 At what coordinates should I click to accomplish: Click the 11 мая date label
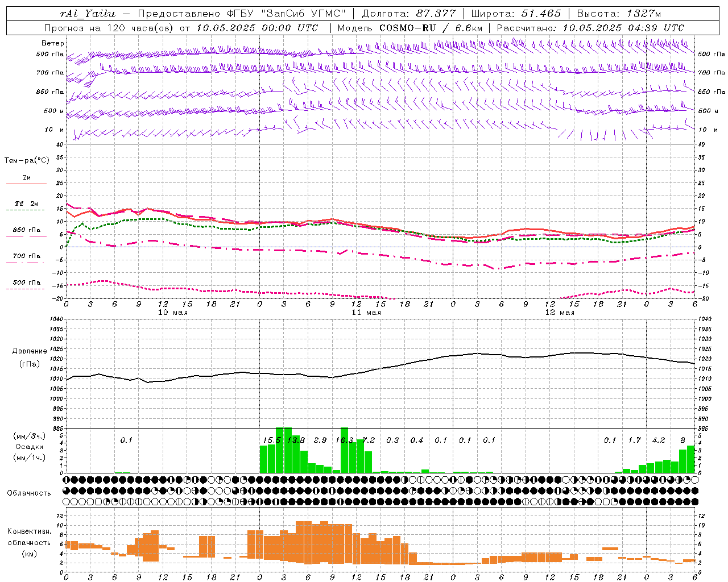[x=366, y=313]
